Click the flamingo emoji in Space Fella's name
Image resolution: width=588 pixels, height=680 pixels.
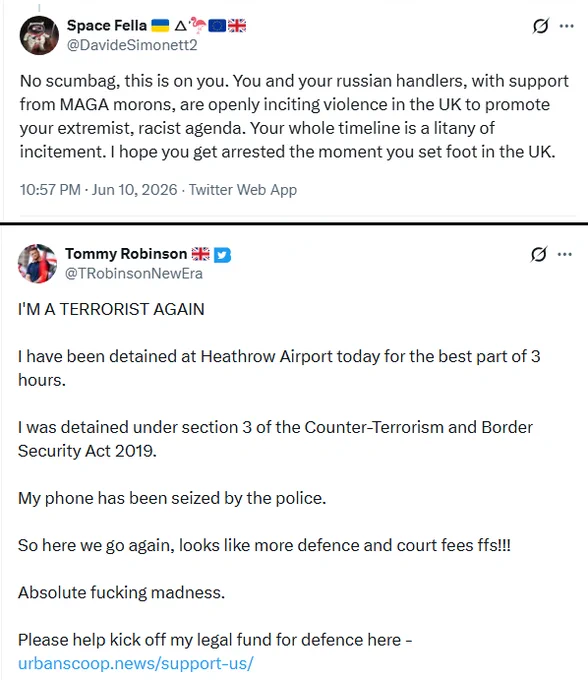198,25
